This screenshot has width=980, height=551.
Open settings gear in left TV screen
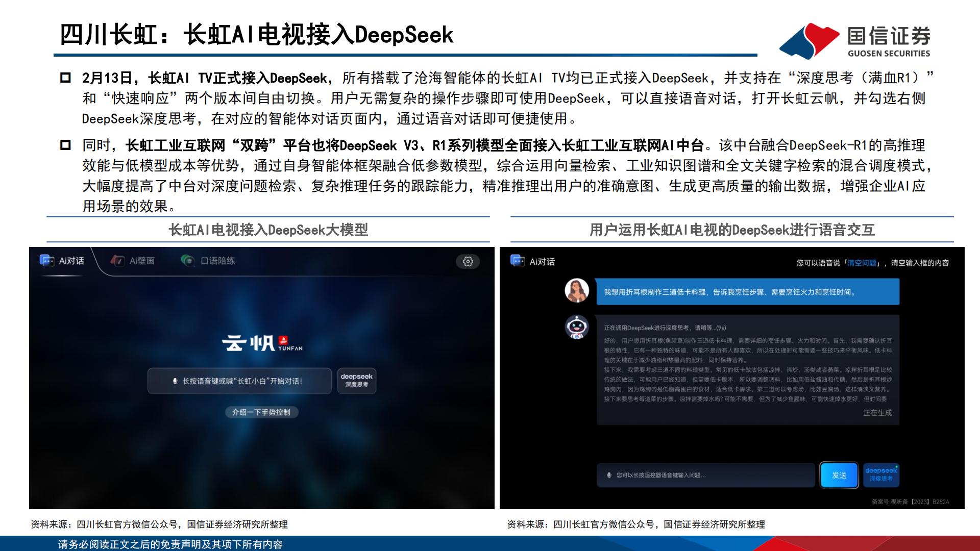468,262
